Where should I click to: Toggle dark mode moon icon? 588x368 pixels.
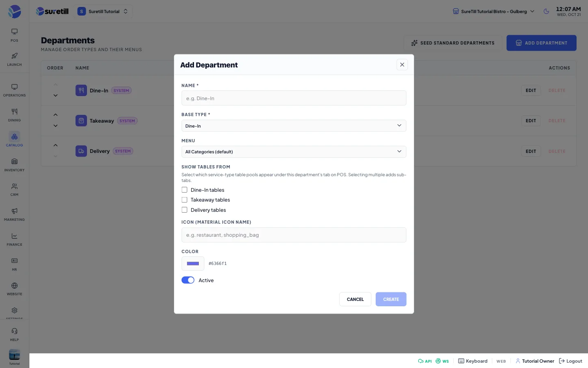tap(546, 11)
